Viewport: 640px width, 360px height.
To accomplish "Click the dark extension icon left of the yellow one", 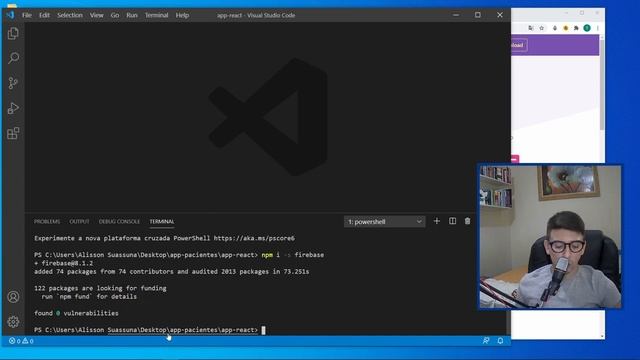I will [x=555, y=28].
